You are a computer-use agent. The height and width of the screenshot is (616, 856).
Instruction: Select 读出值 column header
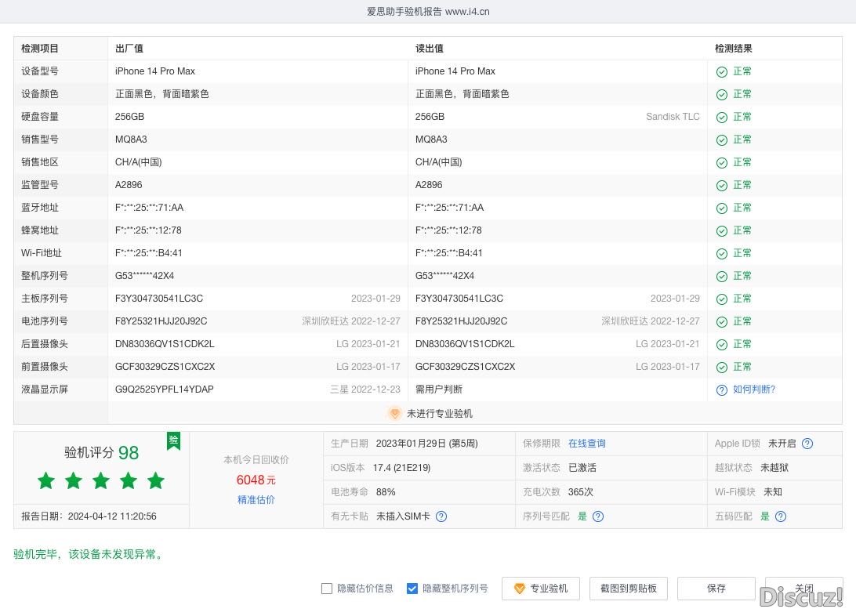pyautogui.click(x=430, y=48)
